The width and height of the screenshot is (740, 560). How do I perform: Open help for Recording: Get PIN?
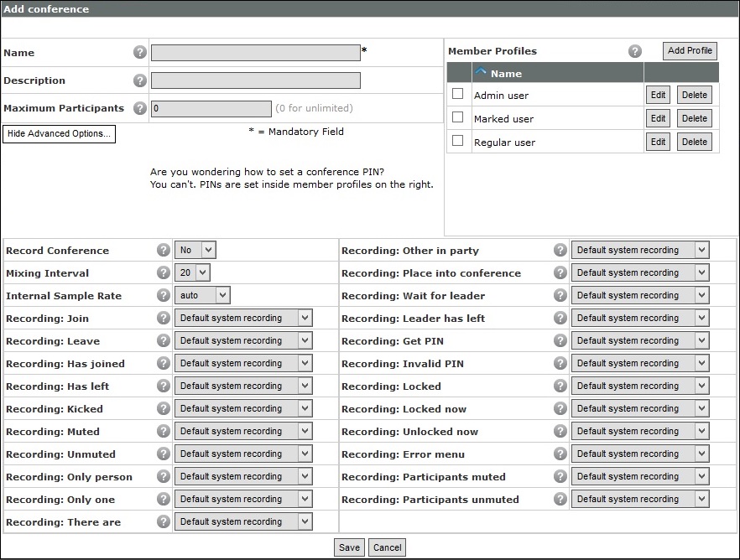click(560, 341)
